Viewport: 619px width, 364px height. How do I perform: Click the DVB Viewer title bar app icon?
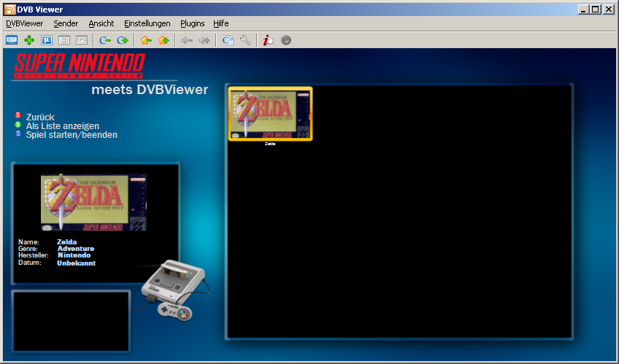point(9,9)
